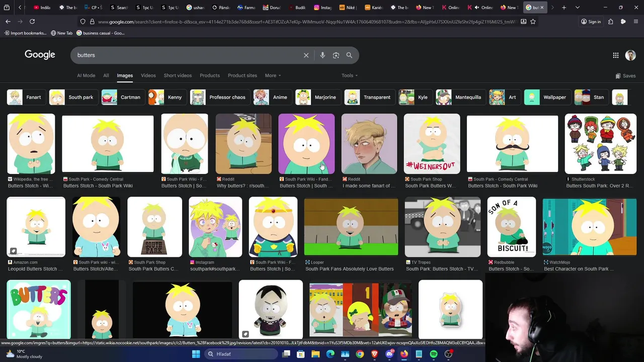Clear the search box with the X icon

pos(306,55)
